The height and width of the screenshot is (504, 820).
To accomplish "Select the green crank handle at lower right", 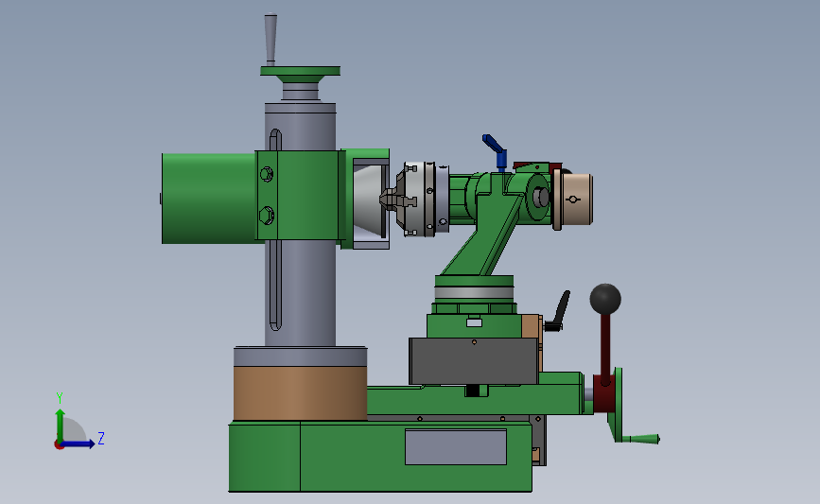I will click(643, 439).
